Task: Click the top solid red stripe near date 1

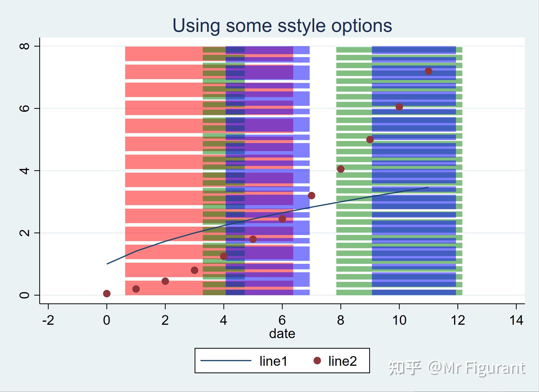Action: click(x=164, y=54)
